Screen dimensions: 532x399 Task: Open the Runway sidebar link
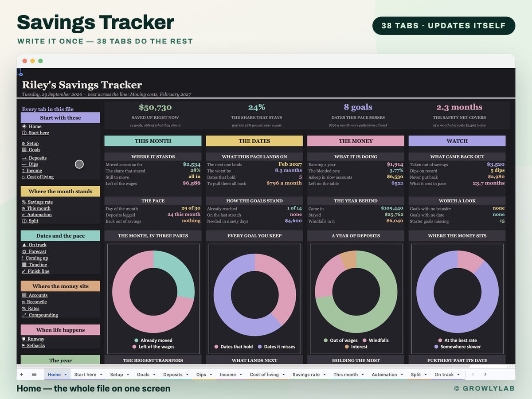pos(33,339)
